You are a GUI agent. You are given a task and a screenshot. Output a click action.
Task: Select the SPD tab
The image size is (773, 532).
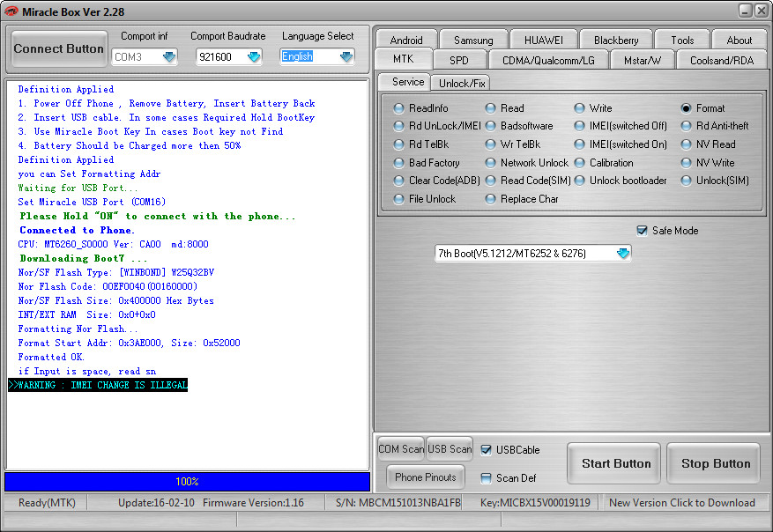click(x=459, y=60)
